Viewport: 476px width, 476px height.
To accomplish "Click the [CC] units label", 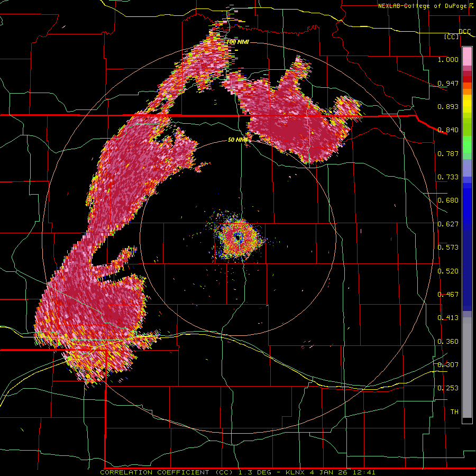I will coord(452,36).
